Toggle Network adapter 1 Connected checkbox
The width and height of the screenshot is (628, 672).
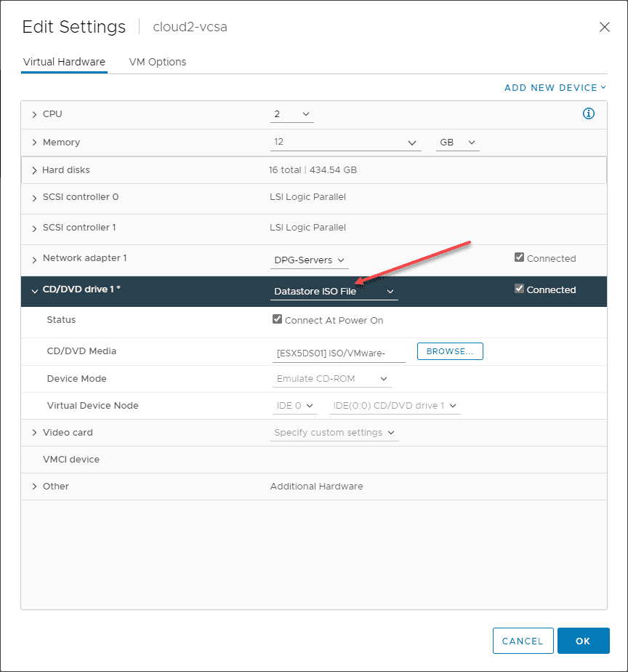(519, 257)
